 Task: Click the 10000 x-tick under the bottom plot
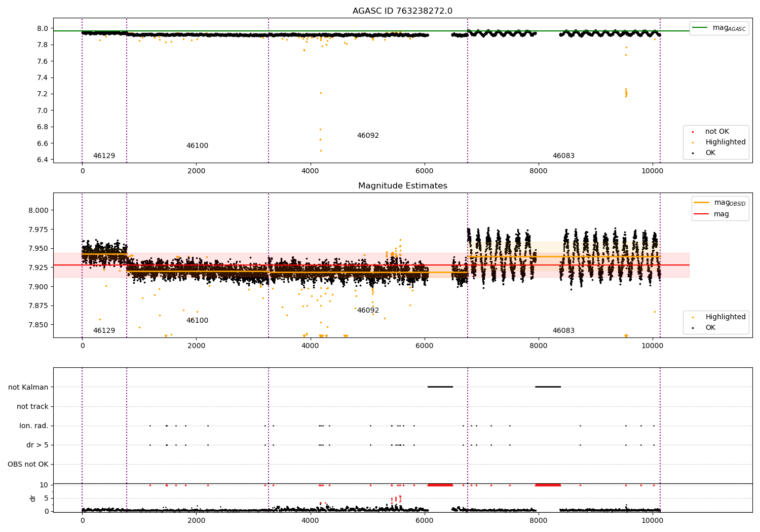coord(652,520)
